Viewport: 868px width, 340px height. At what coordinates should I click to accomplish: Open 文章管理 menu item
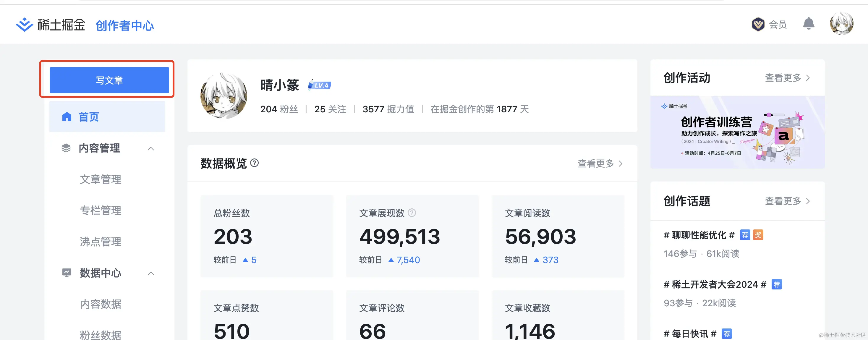pyautogui.click(x=101, y=179)
